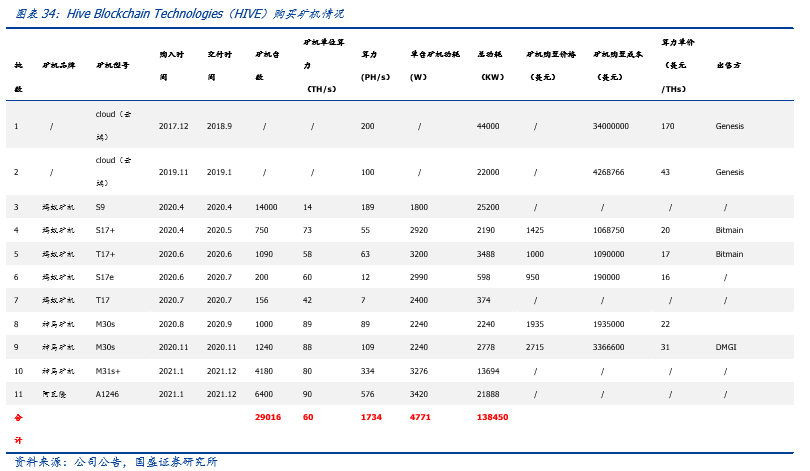Click the 3366600 purchase cost cell

[609, 347]
